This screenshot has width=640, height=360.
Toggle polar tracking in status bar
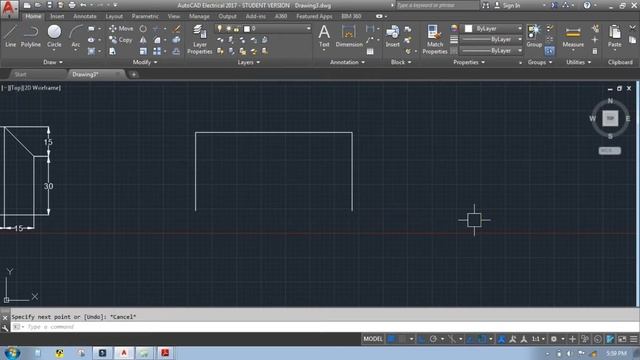433,339
